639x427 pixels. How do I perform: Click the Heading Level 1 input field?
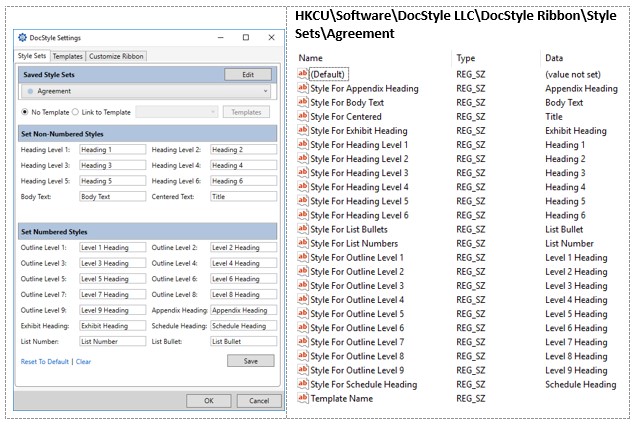click(x=112, y=150)
